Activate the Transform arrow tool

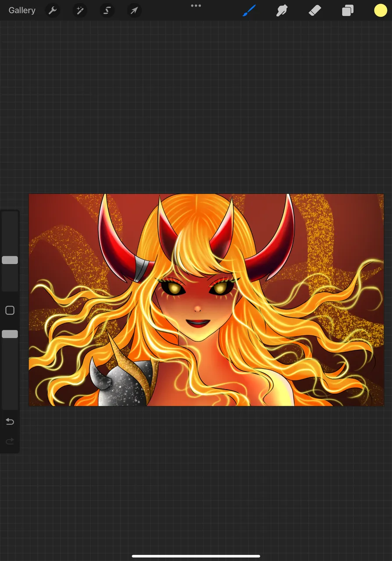coord(134,11)
